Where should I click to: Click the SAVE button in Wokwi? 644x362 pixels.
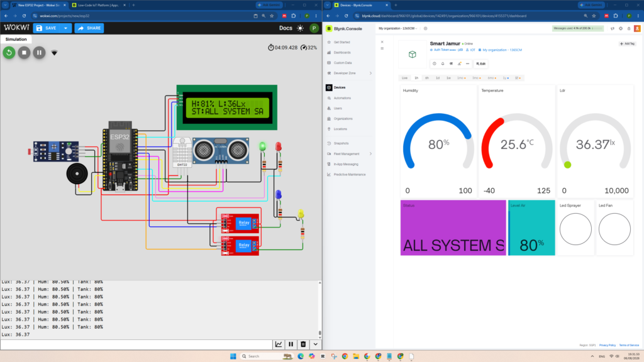(x=47, y=28)
